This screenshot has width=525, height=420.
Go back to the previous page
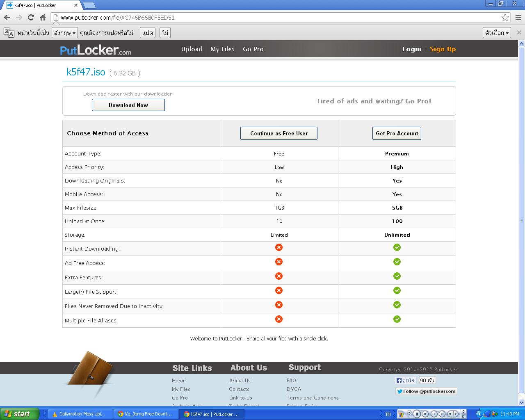coord(7,18)
